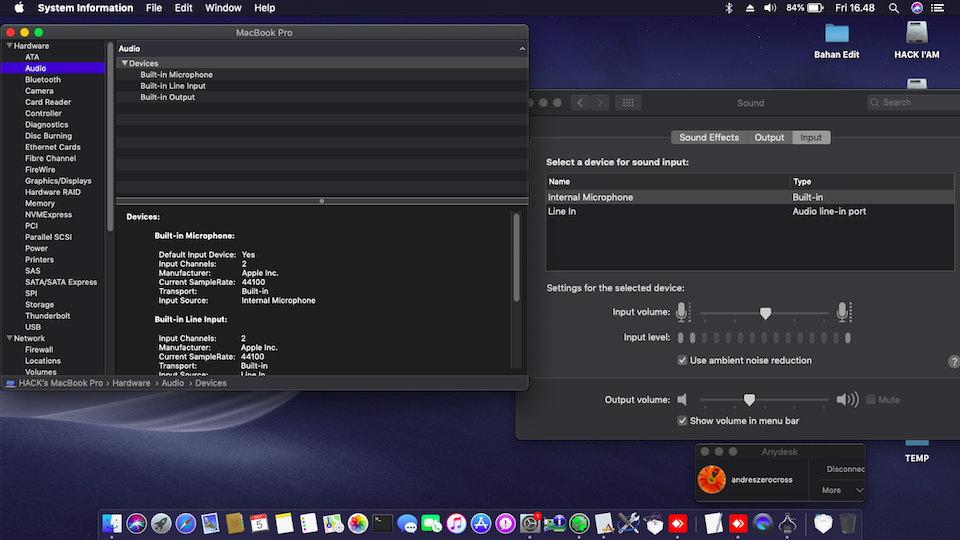Open Spotlight search magnifier in menu bar
This screenshot has height=540, width=960.
point(894,8)
